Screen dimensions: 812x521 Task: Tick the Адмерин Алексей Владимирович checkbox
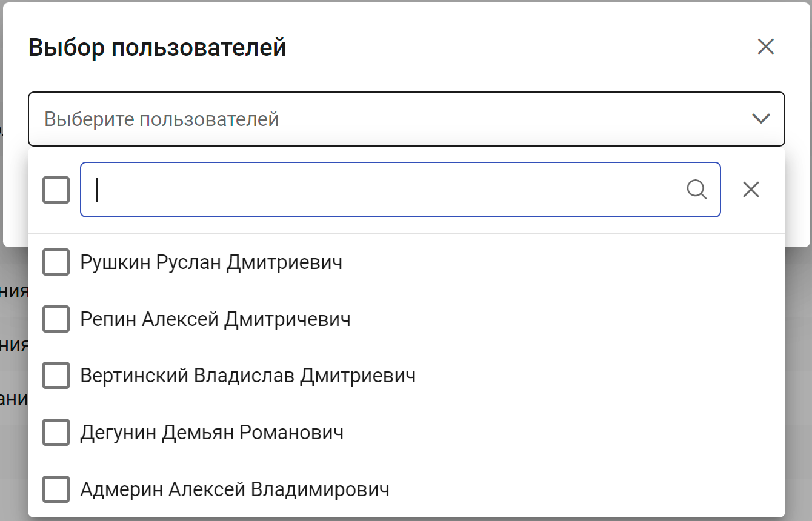(56, 489)
